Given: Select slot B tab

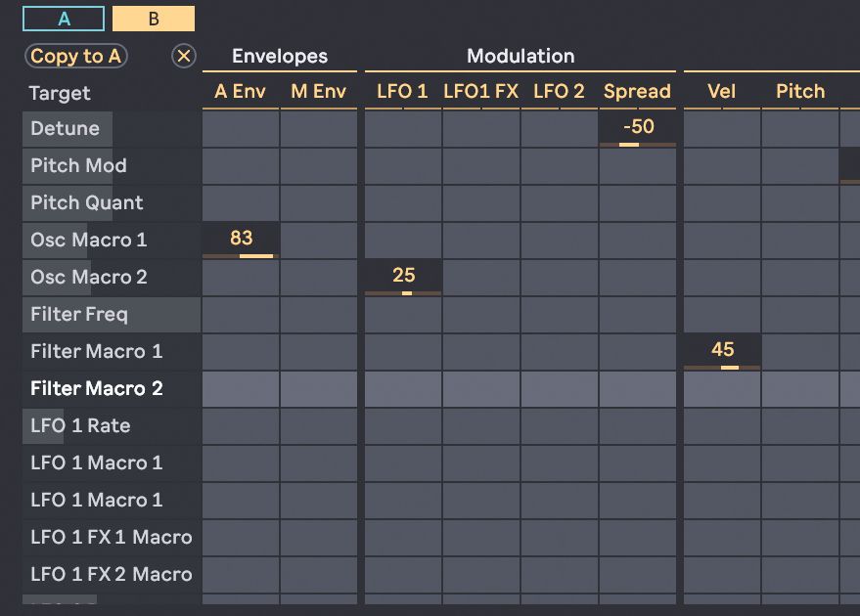Looking at the screenshot, I should 154,19.
